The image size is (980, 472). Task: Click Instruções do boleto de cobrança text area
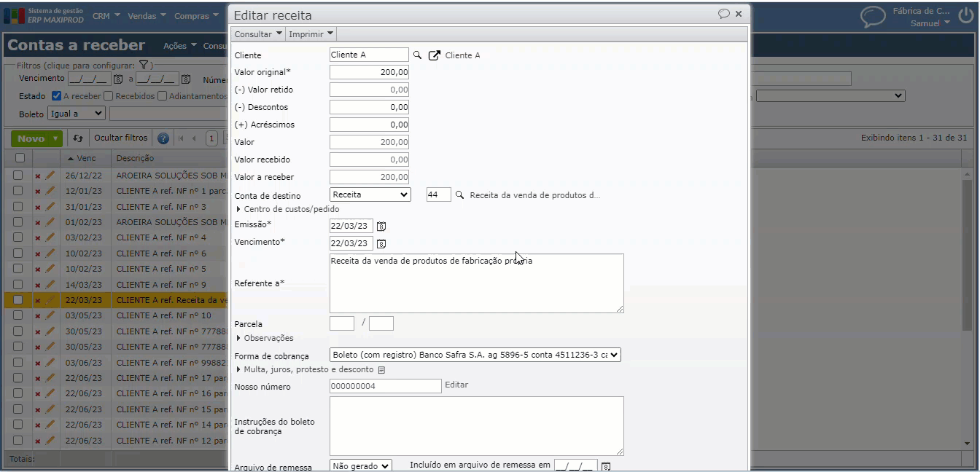pos(476,426)
